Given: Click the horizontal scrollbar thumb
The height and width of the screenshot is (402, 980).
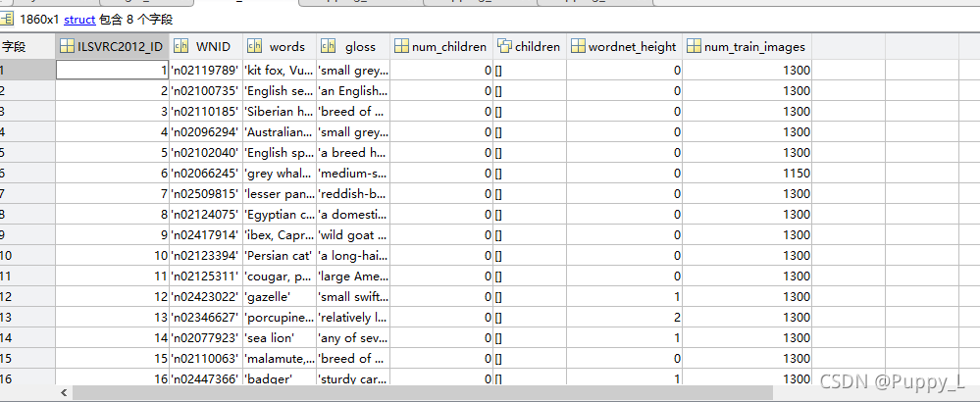Looking at the screenshot, I should 423,392.
